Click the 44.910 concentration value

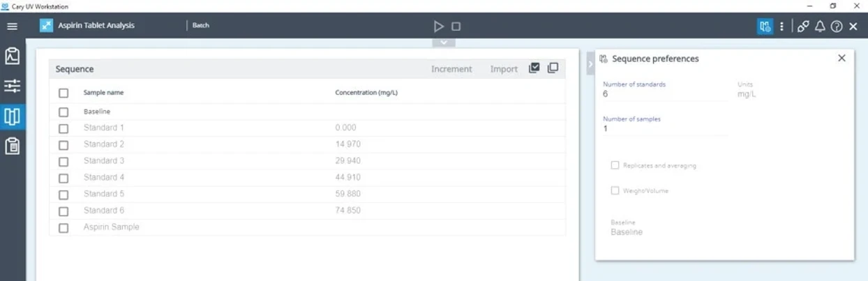pos(348,177)
